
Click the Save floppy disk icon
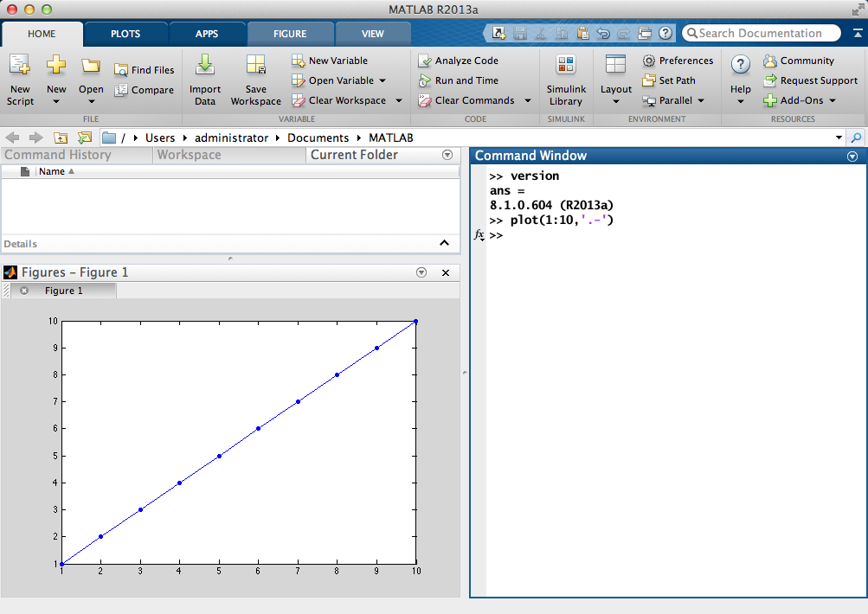tap(520, 33)
